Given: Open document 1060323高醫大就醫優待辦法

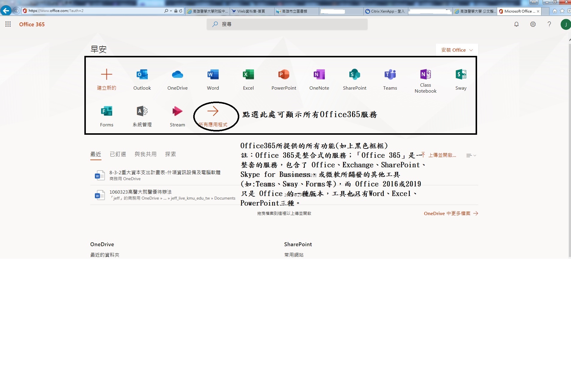Looking at the screenshot, I should [140, 192].
